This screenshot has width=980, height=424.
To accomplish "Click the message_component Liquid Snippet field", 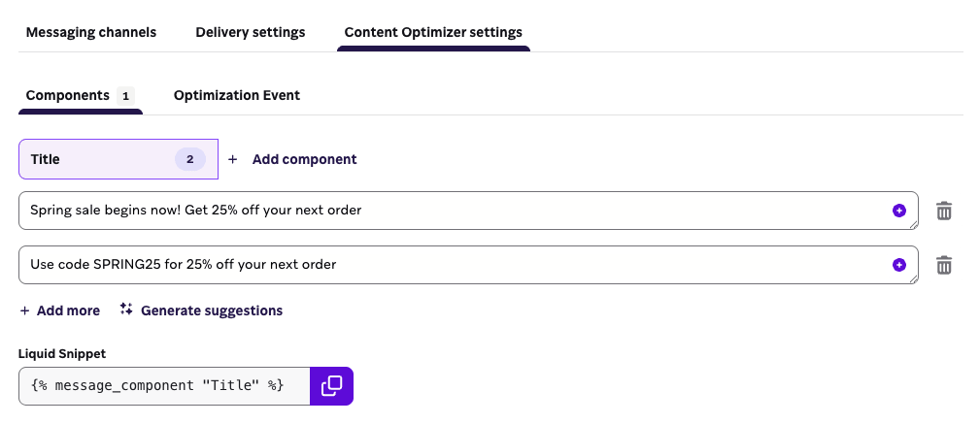I will click(163, 385).
